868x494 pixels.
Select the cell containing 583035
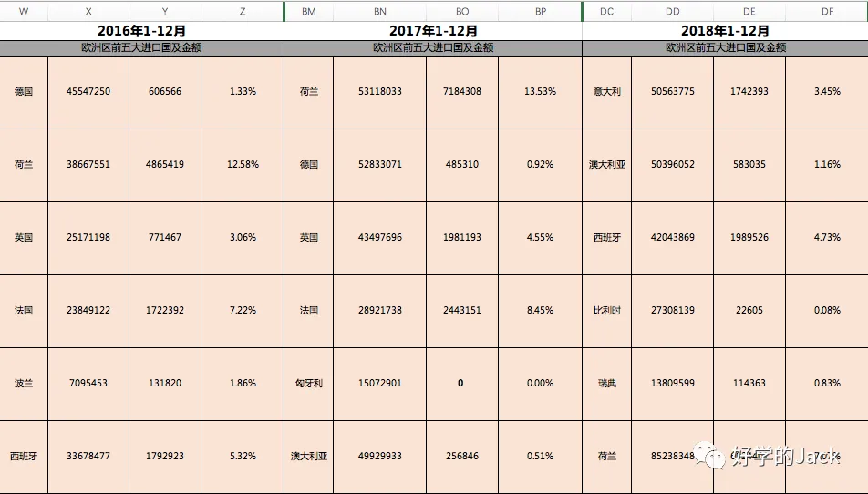(749, 165)
